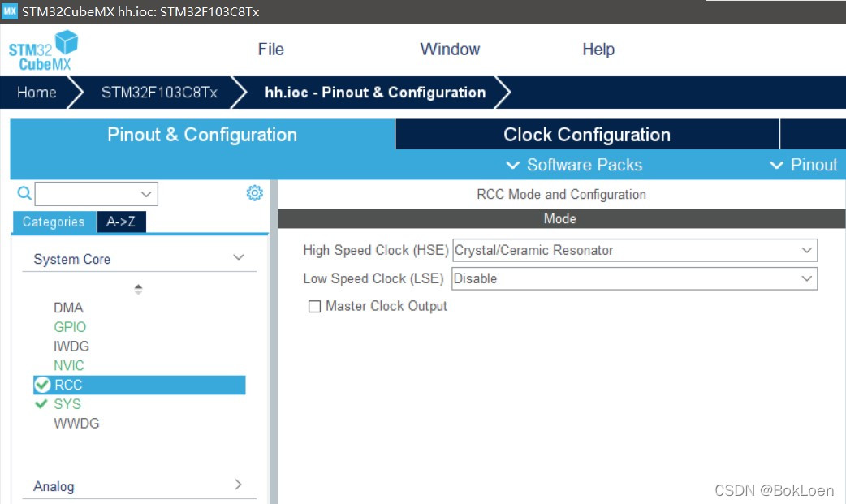
Task: Click the STM32F103C8Tx breadcrumb
Action: (x=159, y=93)
